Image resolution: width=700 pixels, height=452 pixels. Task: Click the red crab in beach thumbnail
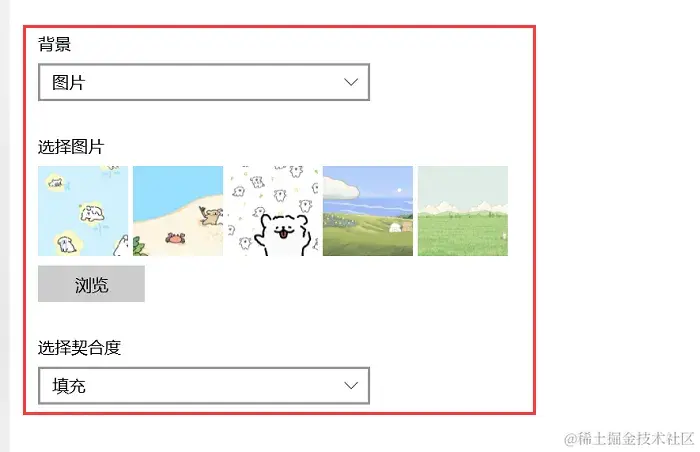[175, 238]
